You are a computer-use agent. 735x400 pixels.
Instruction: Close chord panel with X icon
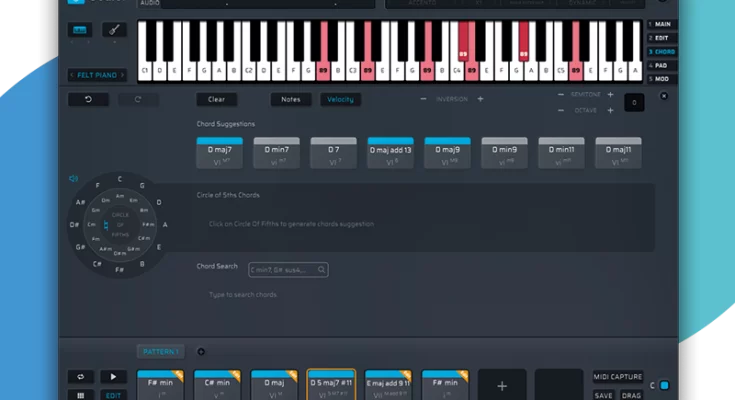click(x=663, y=97)
